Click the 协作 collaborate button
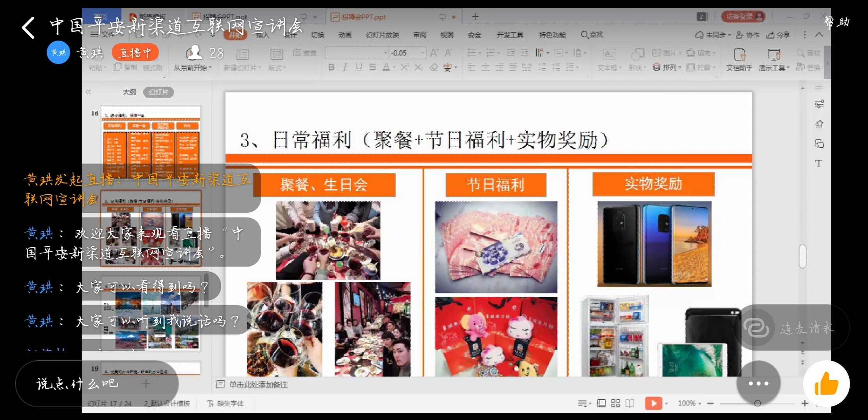 pos(748,35)
